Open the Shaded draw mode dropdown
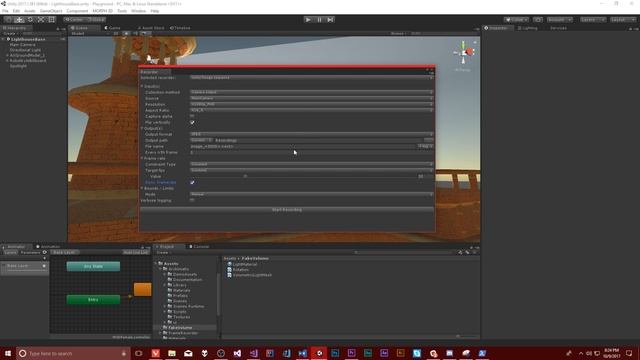This screenshot has height=360, width=640. point(90,33)
